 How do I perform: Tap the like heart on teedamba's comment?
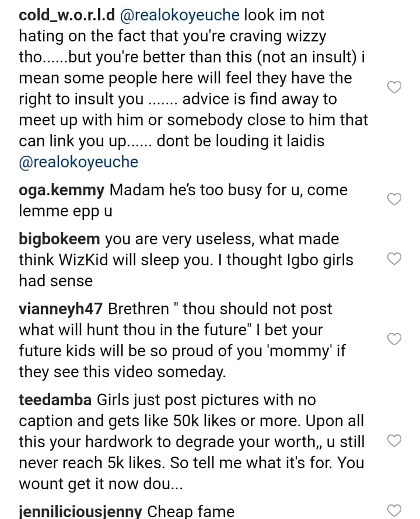pos(395,441)
